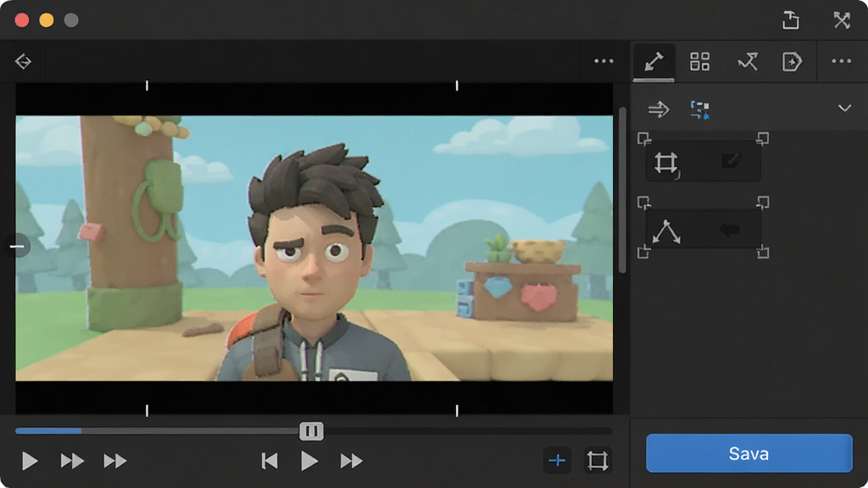Click the timeline playhead pause handle
Screen dimensions: 868x488
pyautogui.click(x=311, y=431)
